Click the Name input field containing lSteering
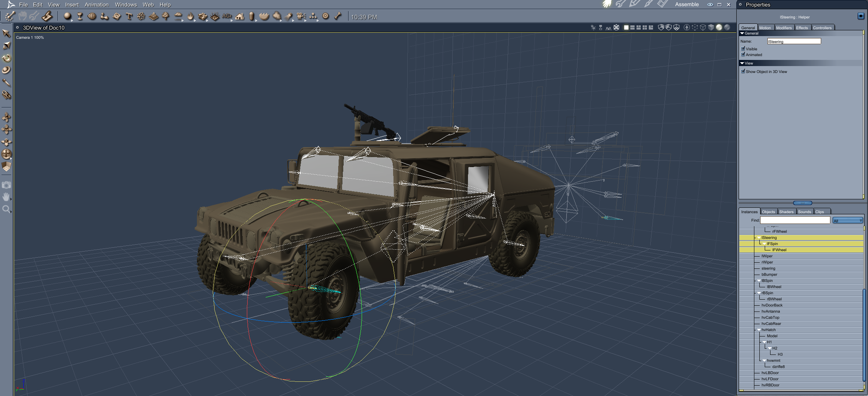Viewport: 868px width, 396px height. [794, 41]
